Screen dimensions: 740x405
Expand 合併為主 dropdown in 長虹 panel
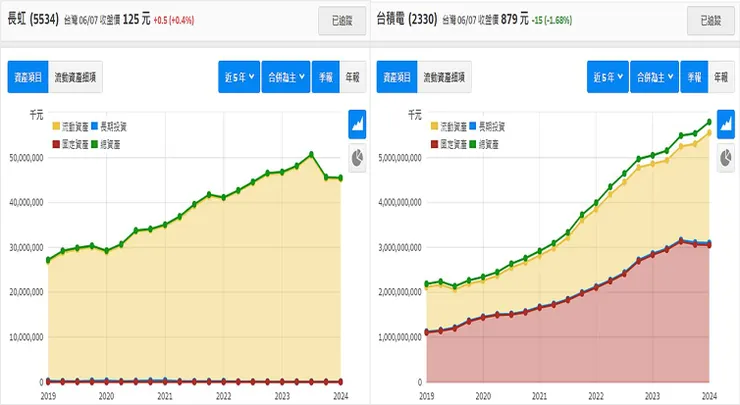pyautogui.click(x=286, y=77)
